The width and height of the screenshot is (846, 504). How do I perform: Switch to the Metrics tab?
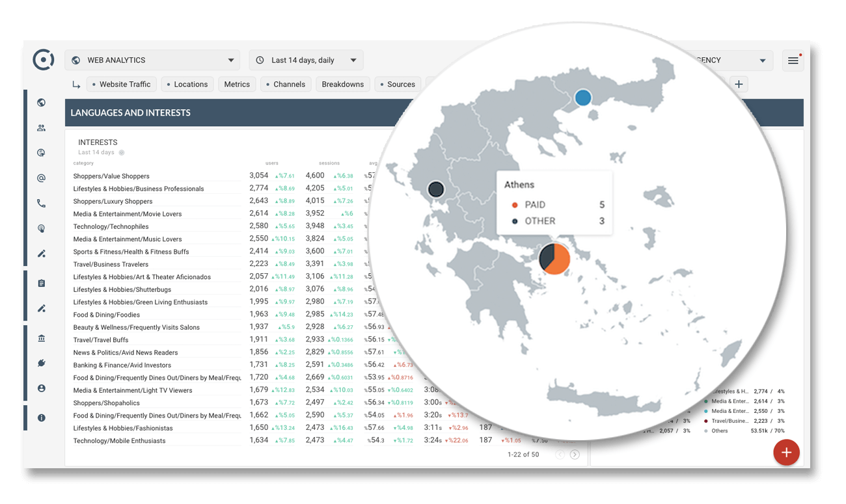pyautogui.click(x=237, y=85)
